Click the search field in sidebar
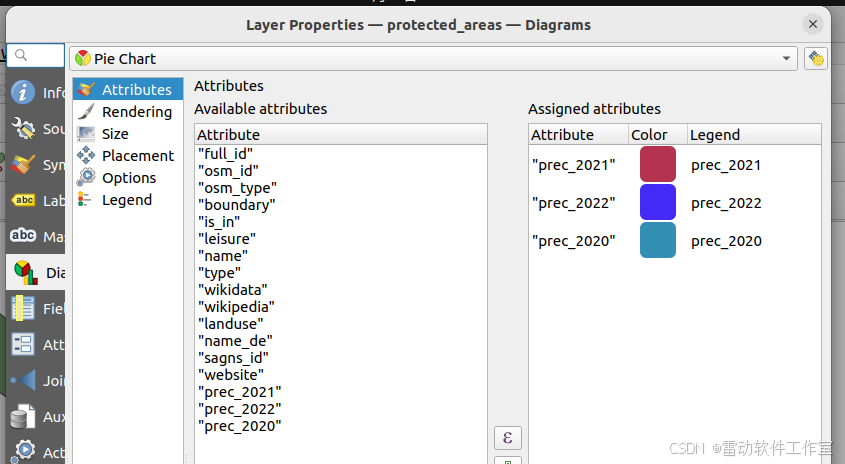 tap(36, 55)
